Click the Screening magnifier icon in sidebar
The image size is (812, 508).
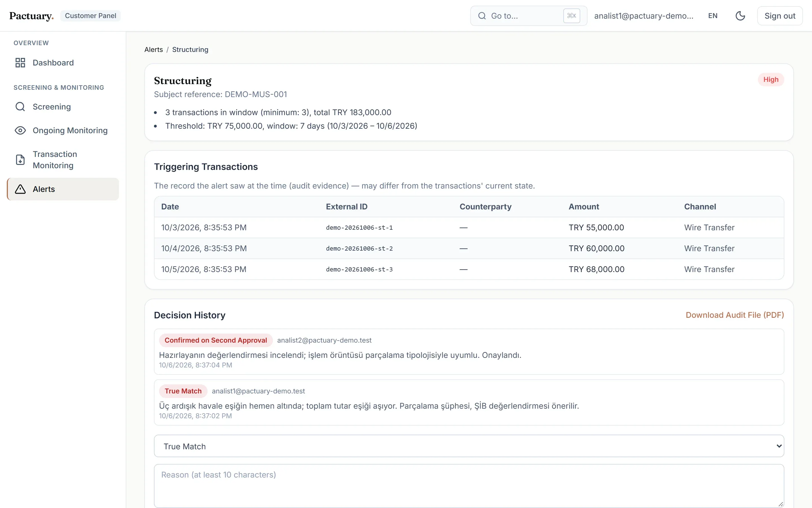[x=20, y=107]
